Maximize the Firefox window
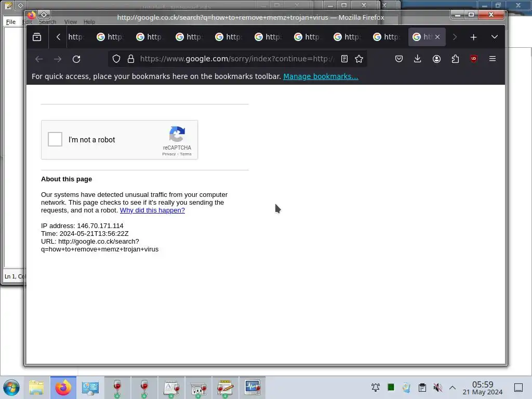 point(471,15)
